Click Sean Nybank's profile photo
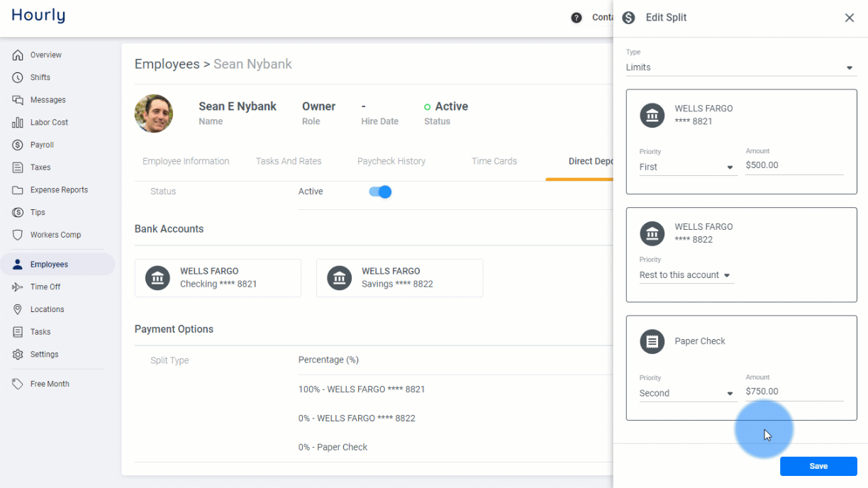Screen dimensions: 868x488 [x=154, y=113]
